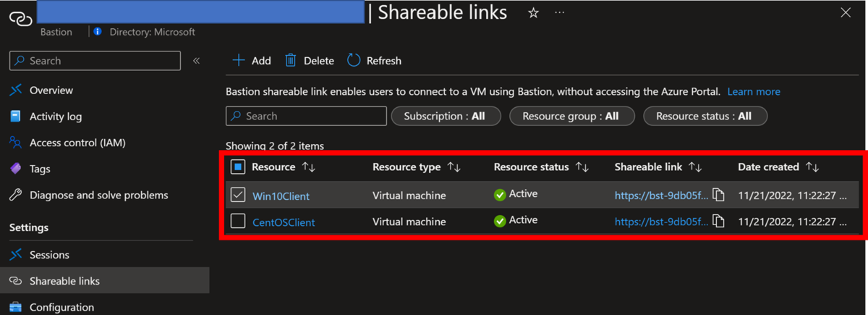Image resolution: width=868 pixels, height=315 pixels.
Task: Open Access control (IAM)
Action: (77, 143)
